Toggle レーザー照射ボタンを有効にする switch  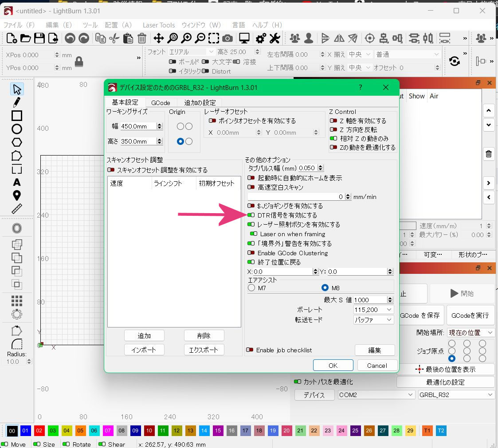click(x=251, y=224)
